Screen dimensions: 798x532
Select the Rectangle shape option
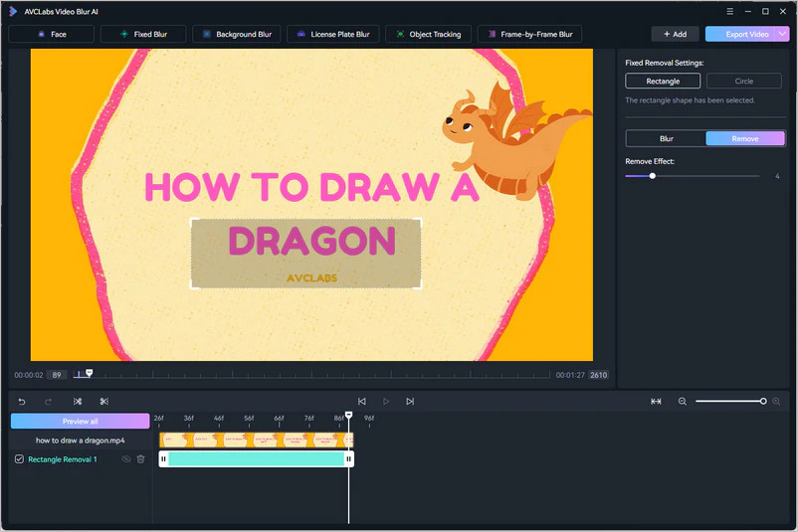(x=663, y=81)
